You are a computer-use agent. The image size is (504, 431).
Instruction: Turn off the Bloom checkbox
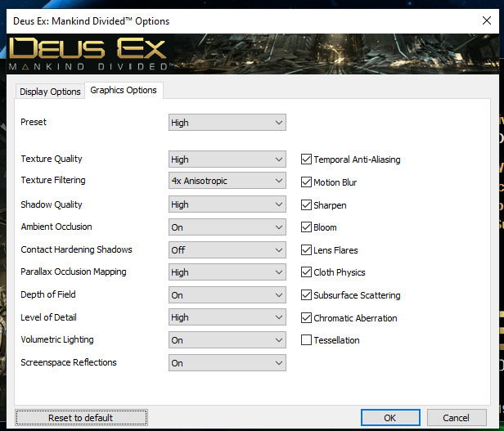[307, 227]
